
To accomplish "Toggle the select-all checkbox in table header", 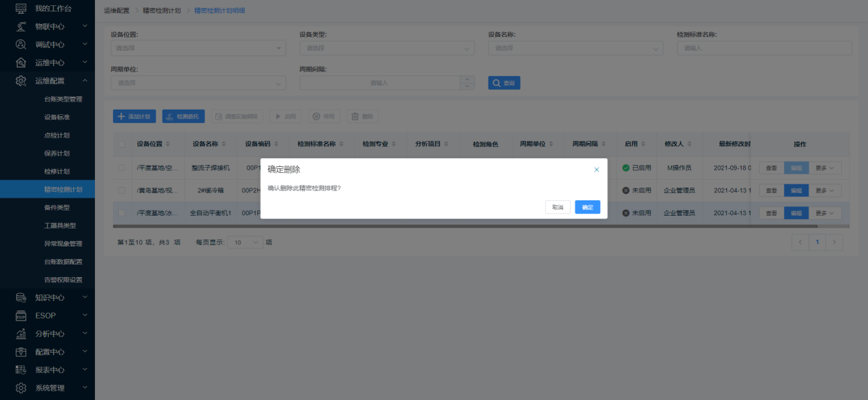I will [121, 144].
